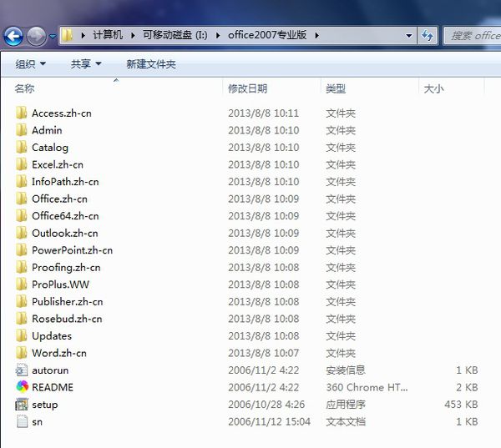This screenshot has width=501, height=448.
Task: Go back with the blue Back arrow
Action: (x=13, y=36)
